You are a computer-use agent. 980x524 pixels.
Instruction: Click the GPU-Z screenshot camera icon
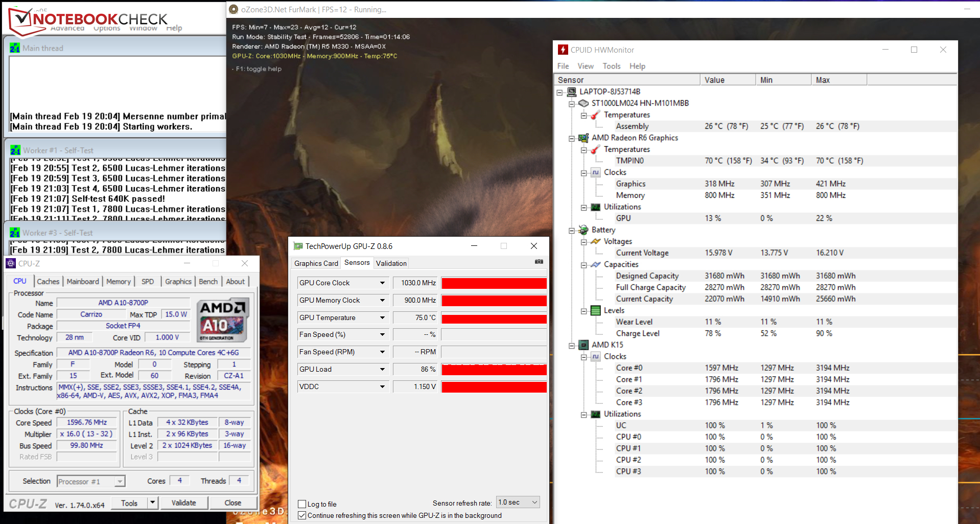pos(539,262)
